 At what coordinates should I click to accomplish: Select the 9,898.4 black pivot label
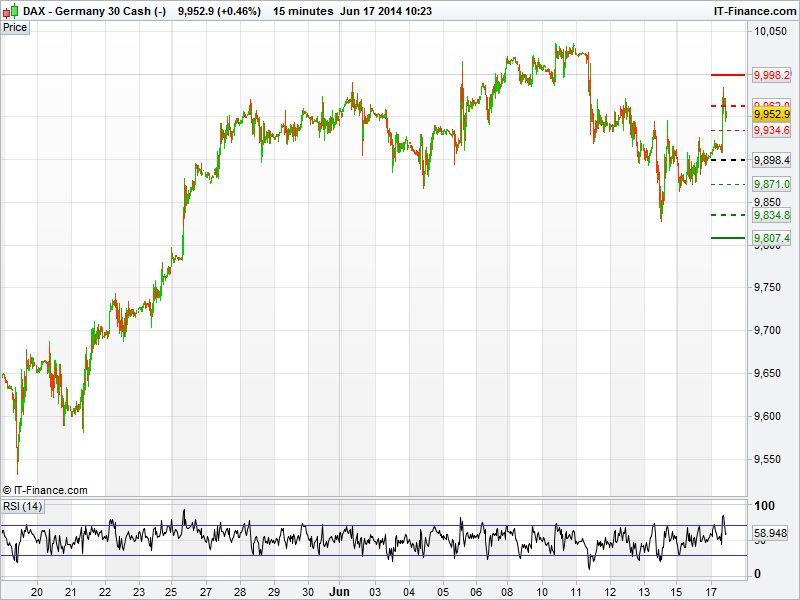pos(772,160)
